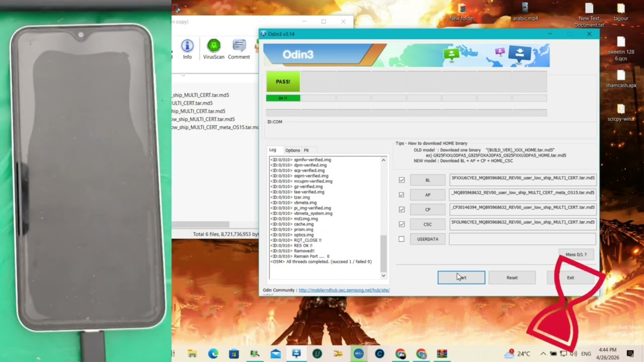644x362 pixels.
Task: Click the BL file browse button
Action: coord(428,180)
